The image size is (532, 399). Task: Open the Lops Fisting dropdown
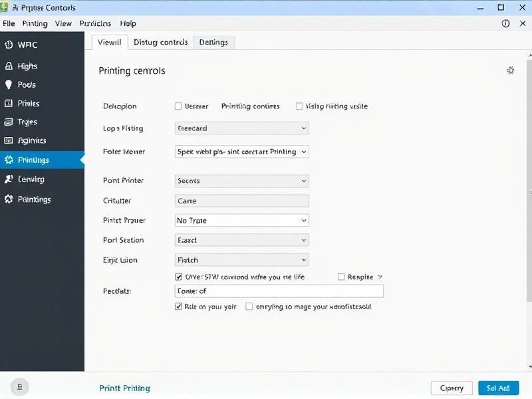pos(242,128)
